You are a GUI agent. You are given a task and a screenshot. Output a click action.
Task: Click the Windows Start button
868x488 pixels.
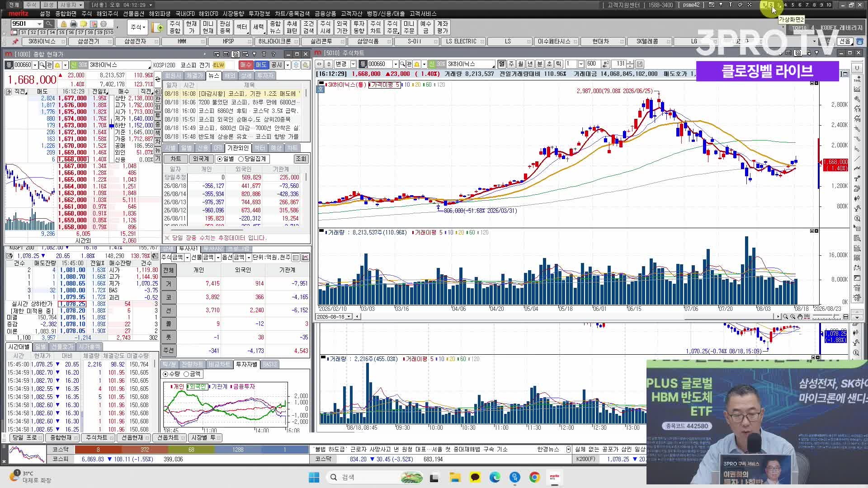314,477
